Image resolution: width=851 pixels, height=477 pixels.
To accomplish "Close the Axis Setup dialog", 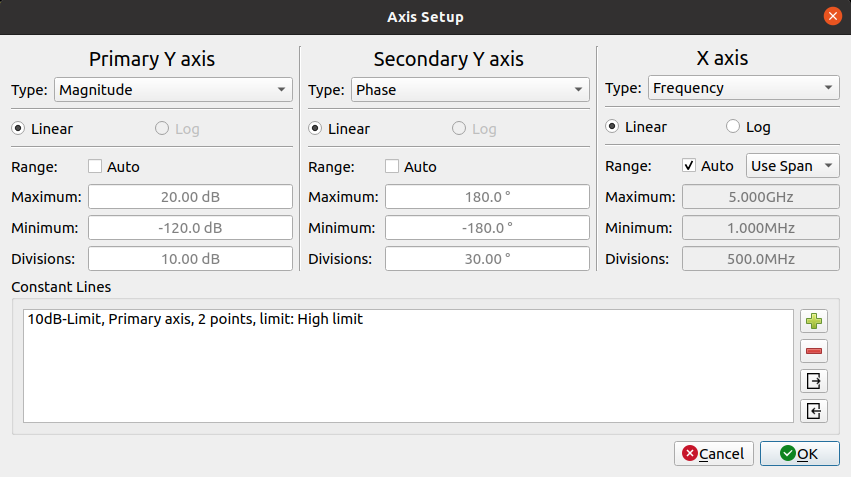I will 831,17.
